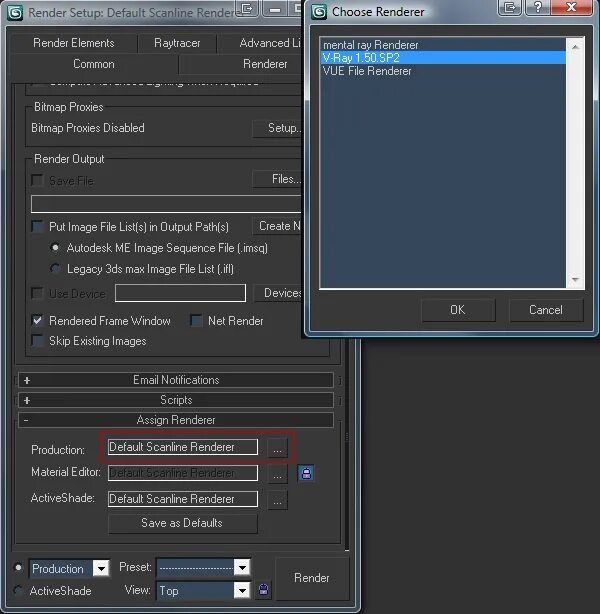Select the ActiveShade radio button
Viewport: 600px width, 614px height.
(18, 590)
